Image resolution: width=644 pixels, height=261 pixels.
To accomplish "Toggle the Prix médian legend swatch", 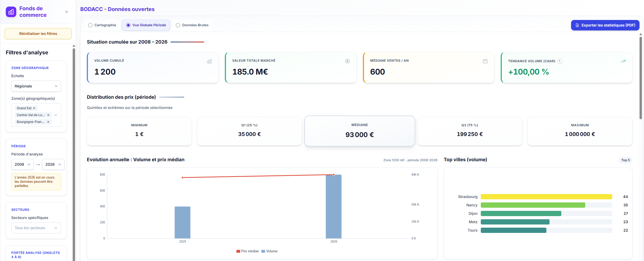I will point(238,251).
